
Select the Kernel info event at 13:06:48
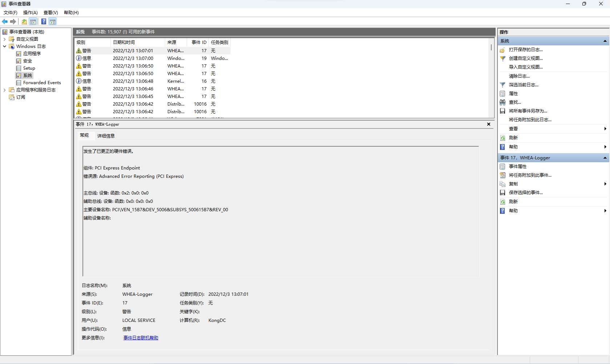[152, 81]
